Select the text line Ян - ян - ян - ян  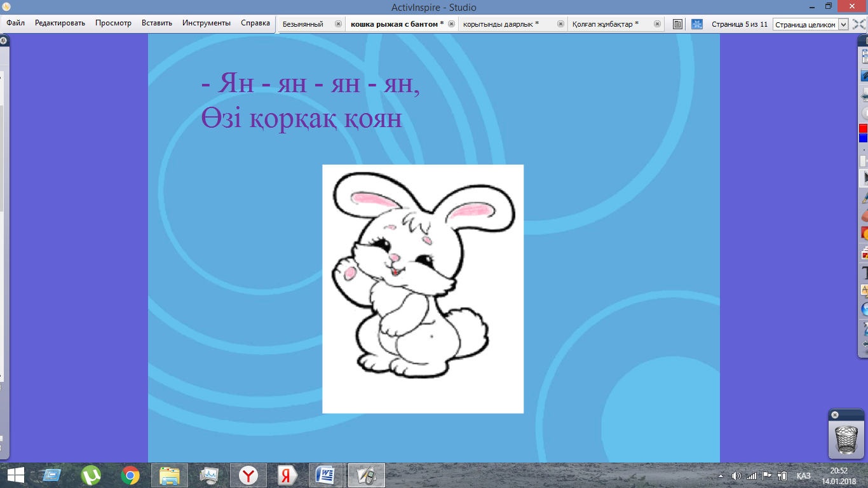311,84
